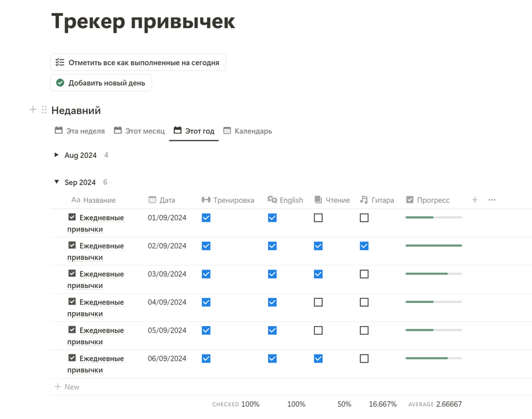
Task: Check Гитара box for 06/09/2024
Action: tap(364, 358)
